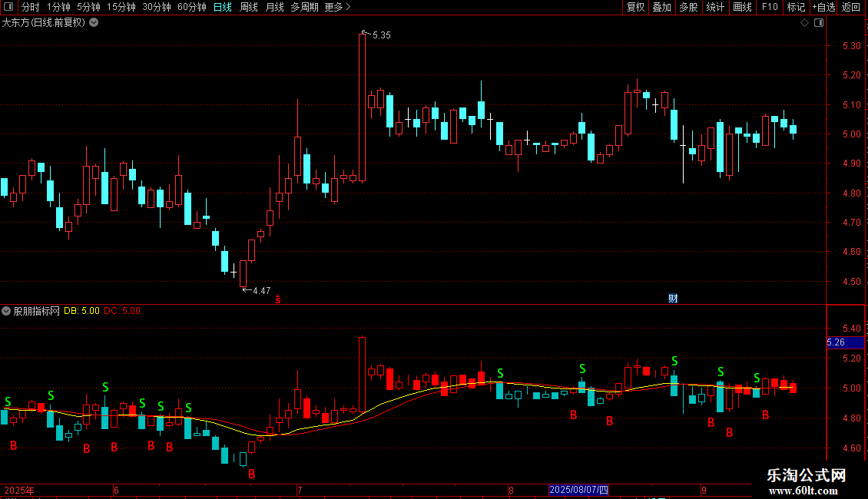Viewport: 868px width, 499px height.
Task: Click the 5.30 price axis label
Action: pos(851,46)
